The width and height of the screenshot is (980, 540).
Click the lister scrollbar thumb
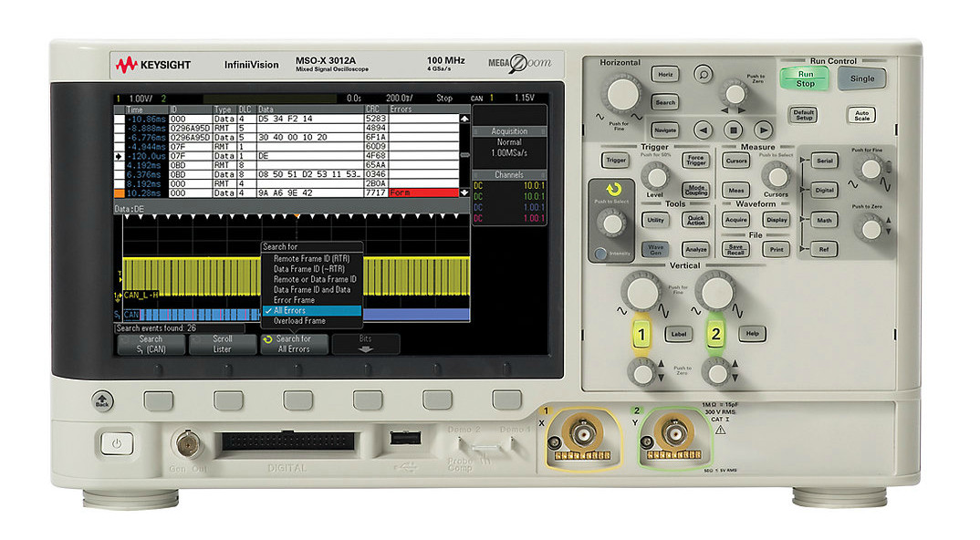tap(464, 154)
